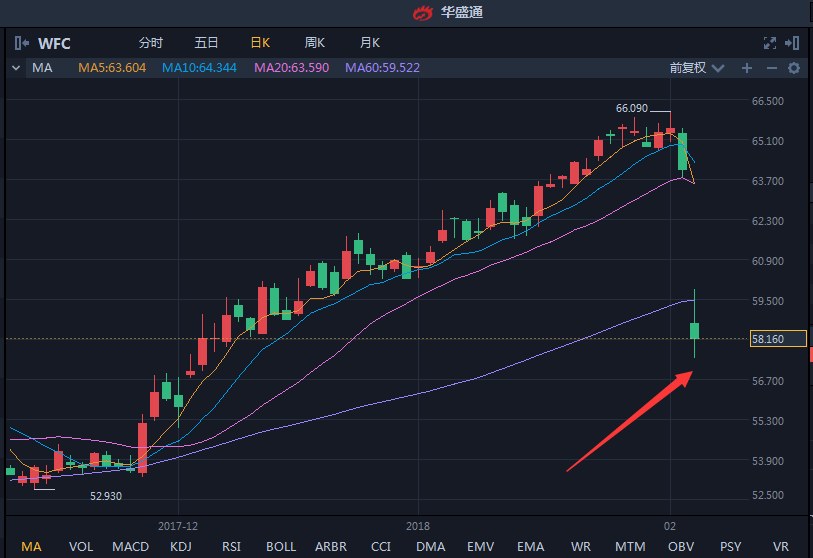Click the plus icon in the MA bar

(x=746, y=68)
